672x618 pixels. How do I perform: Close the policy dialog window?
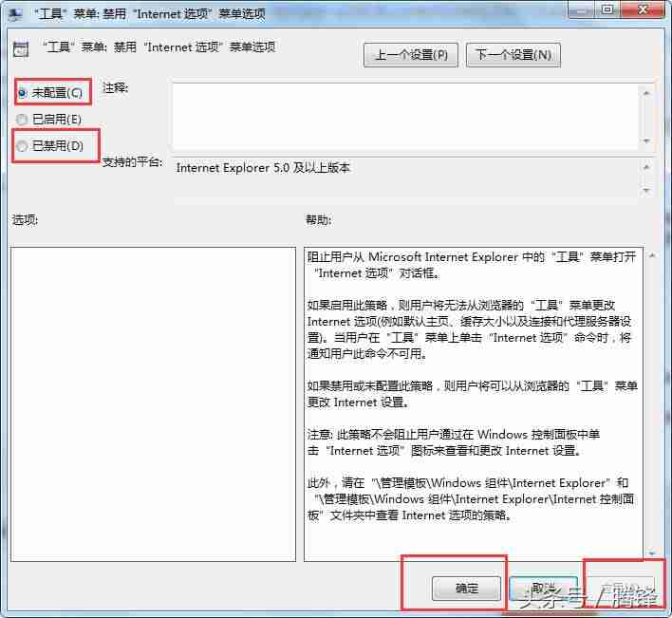[x=643, y=9]
